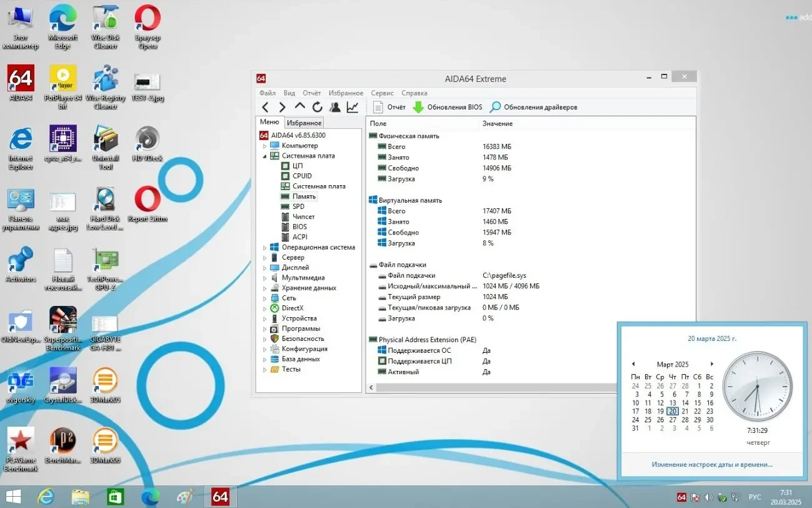Image resolution: width=812 pixels, height=508 pixels.
Task: Click the horizontal scrollbar left arrow
Action: (x=372, y=388)
